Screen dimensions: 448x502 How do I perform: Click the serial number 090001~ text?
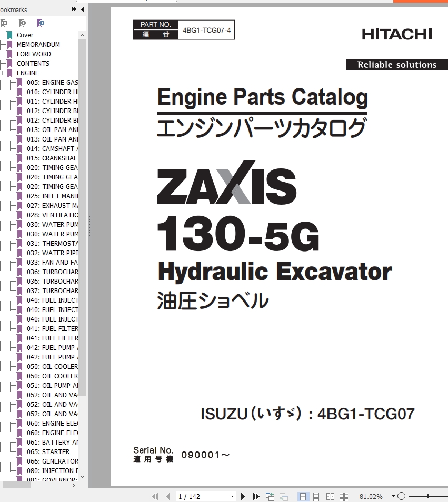click(x=205, y=455)
